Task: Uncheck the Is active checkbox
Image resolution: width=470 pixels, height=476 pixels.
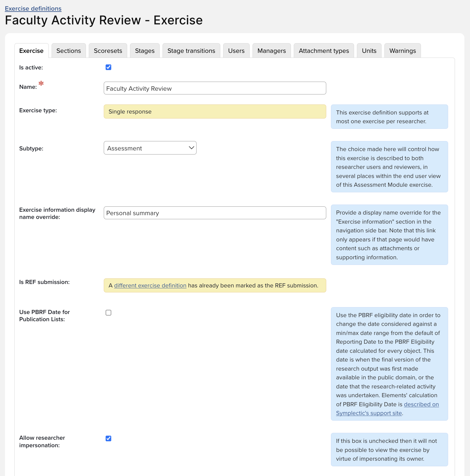Action: click(108, 67)
